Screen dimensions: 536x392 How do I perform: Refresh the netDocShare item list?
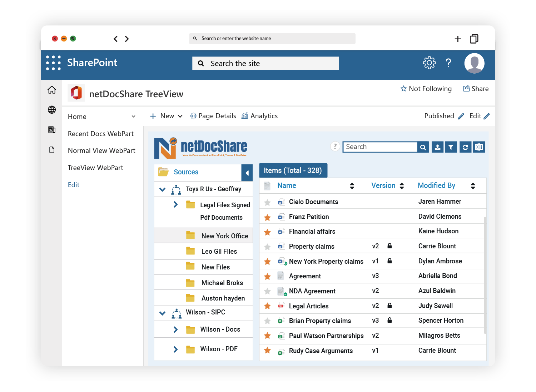tap(465, 147)
